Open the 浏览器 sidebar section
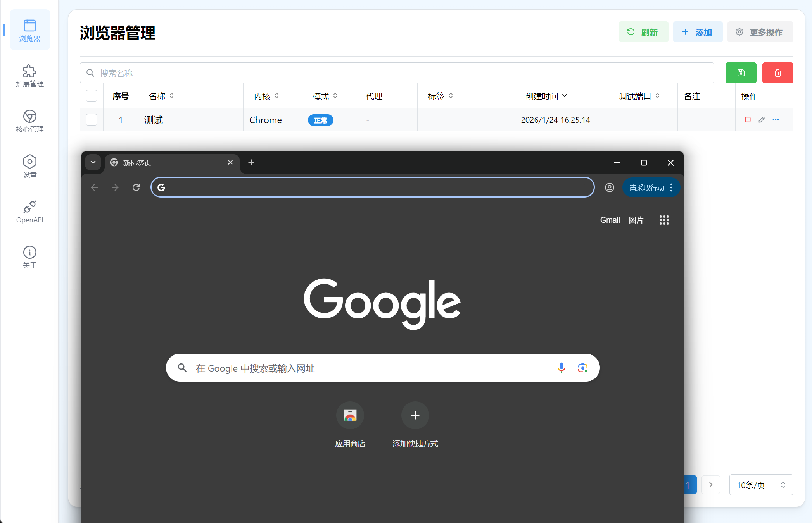The width and height of the screenshot is (812, 523). 30,30
